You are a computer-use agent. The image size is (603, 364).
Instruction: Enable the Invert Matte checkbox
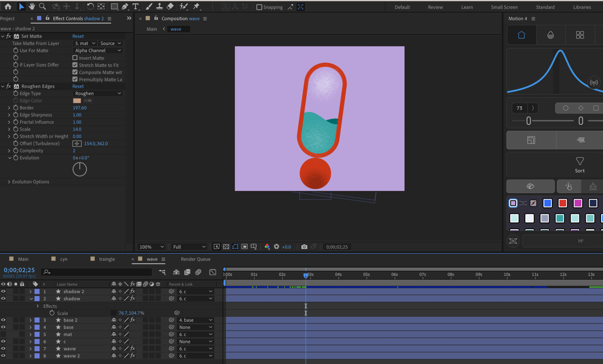pyautogui.click(x=75, y=58)
